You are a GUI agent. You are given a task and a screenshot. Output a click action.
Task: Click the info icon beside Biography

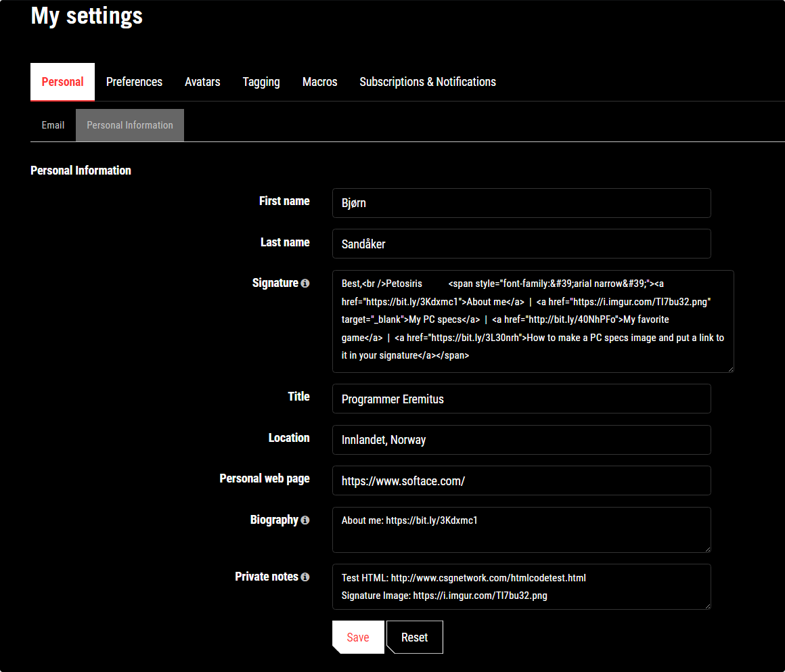[x=305, y=520]
